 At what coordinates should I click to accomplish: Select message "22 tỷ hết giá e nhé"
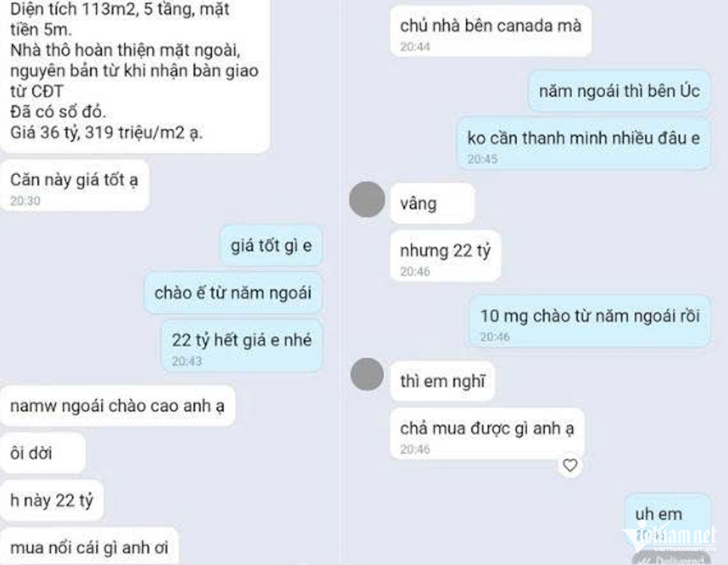(242, 346)
